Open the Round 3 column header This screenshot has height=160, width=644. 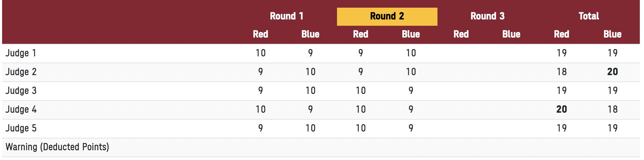pos(487,16)
